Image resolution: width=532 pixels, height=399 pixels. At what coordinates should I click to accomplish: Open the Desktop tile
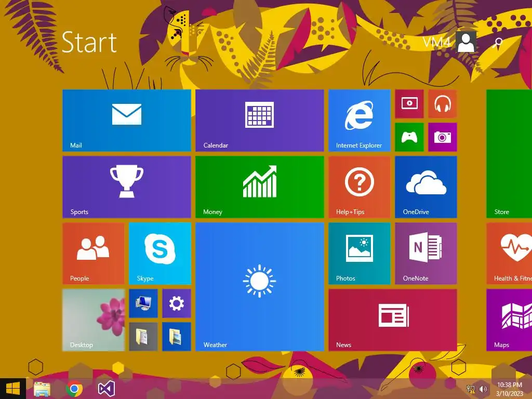click(x=94, y=320)
